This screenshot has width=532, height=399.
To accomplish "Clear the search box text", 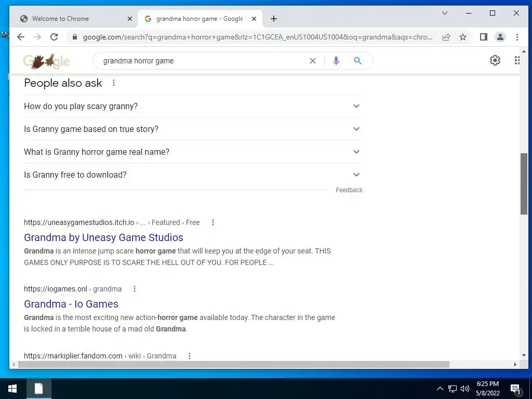I will coord(312,61).
